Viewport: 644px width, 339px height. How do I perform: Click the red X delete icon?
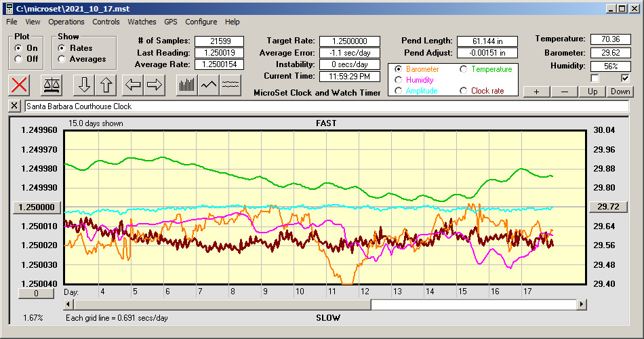coord(19,85)
